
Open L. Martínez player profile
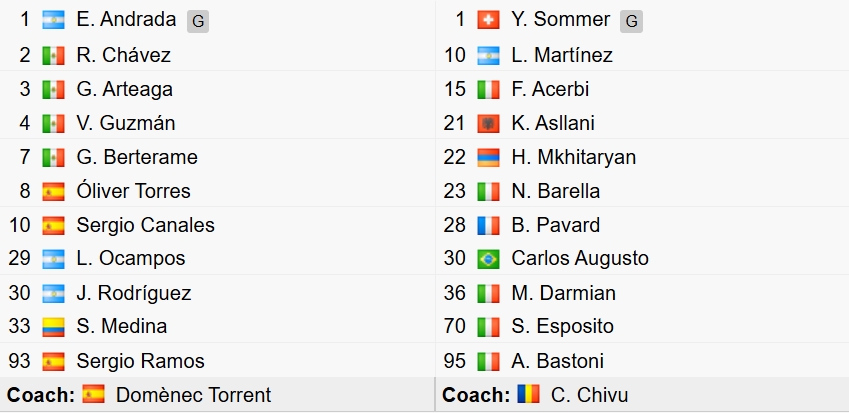point(561,55)
